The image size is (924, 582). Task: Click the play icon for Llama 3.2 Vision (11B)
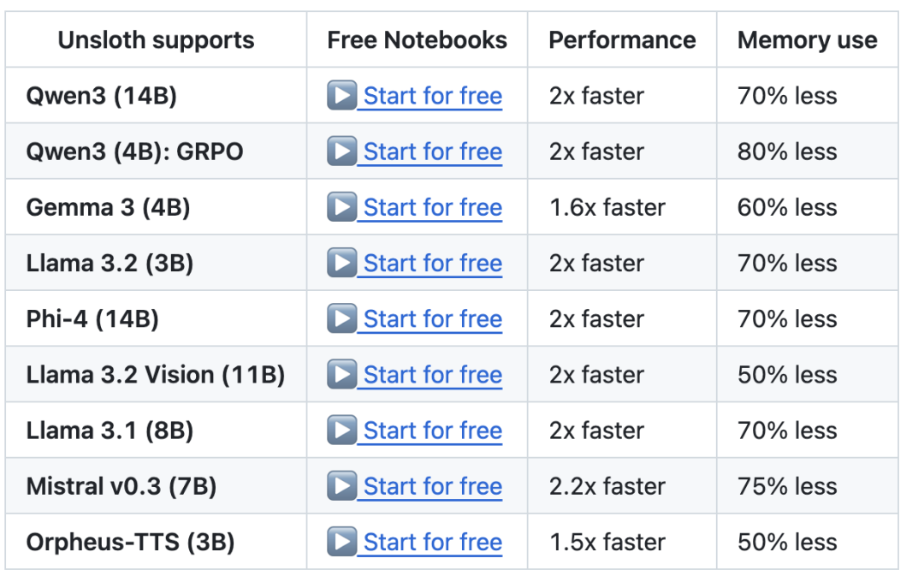coord(341,374)
